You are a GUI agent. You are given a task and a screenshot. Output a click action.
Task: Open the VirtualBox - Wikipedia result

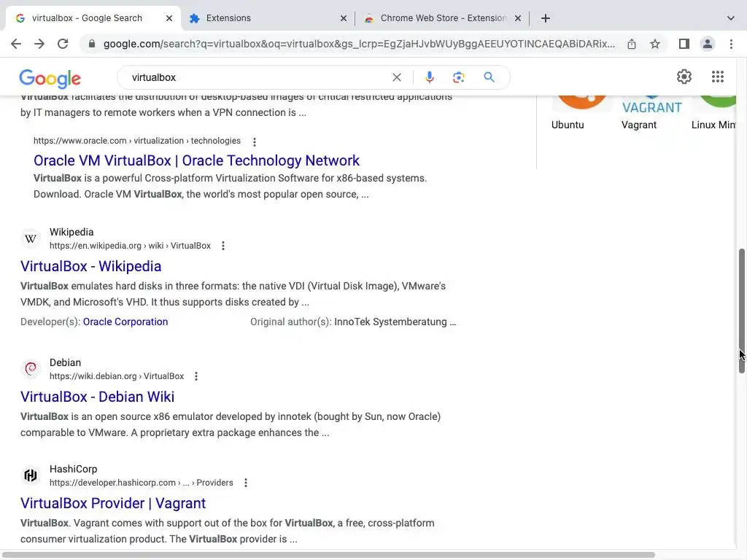[91, 266]
